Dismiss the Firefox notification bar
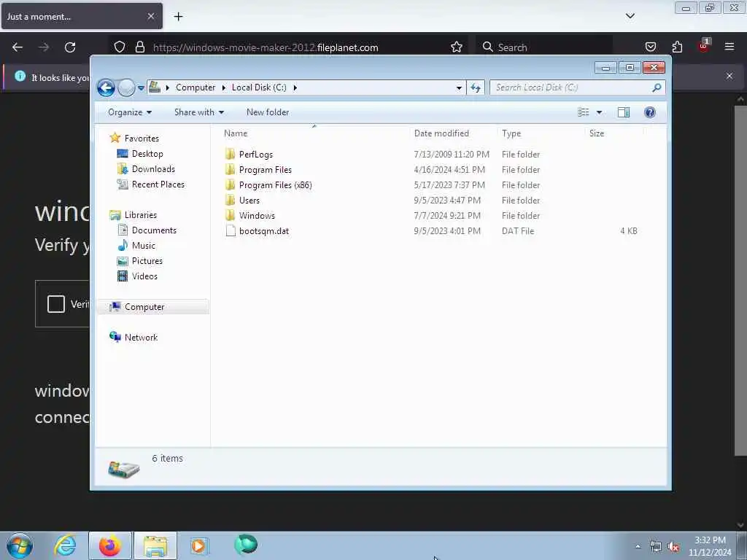 [729, 76]
